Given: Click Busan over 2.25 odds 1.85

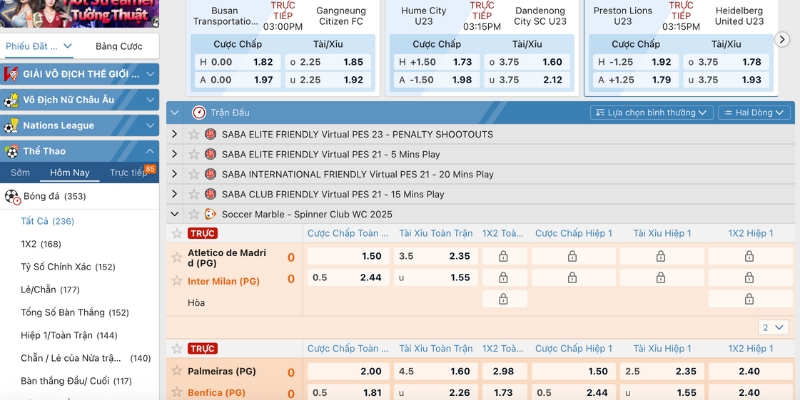Looking at the screenshot, I should 328,62.
